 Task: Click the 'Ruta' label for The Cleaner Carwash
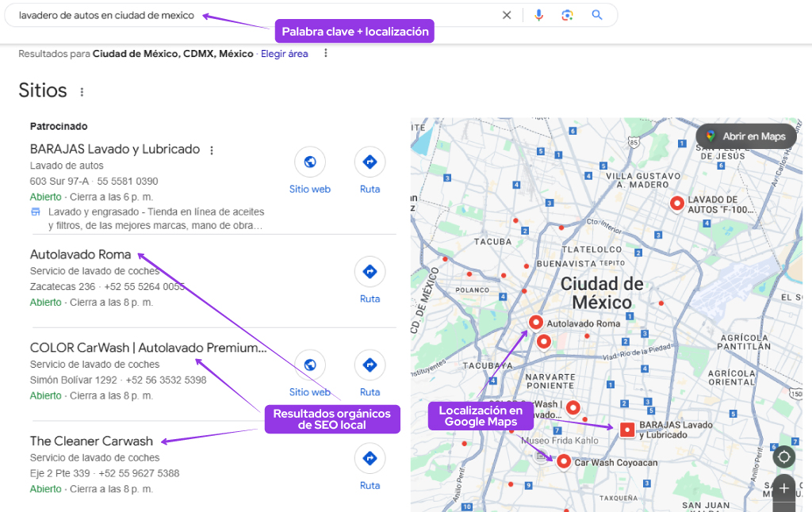click(370, 486)
